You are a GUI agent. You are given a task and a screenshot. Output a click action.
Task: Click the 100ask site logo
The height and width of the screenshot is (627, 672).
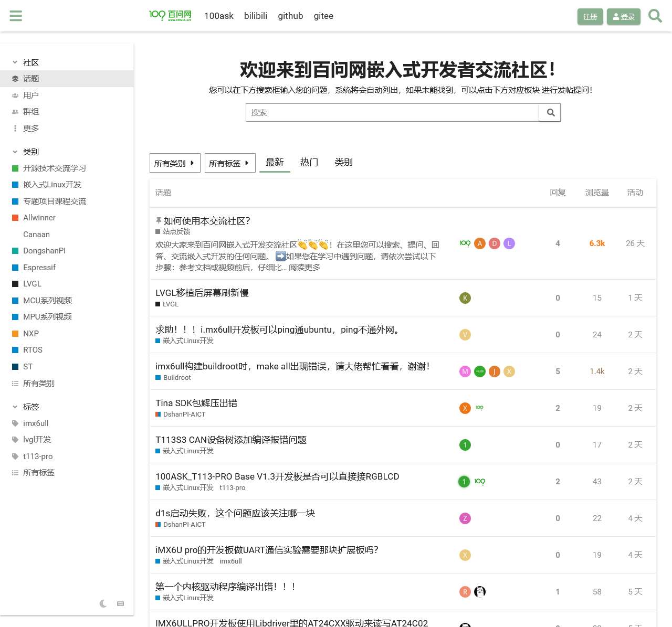tap(170, 16)
